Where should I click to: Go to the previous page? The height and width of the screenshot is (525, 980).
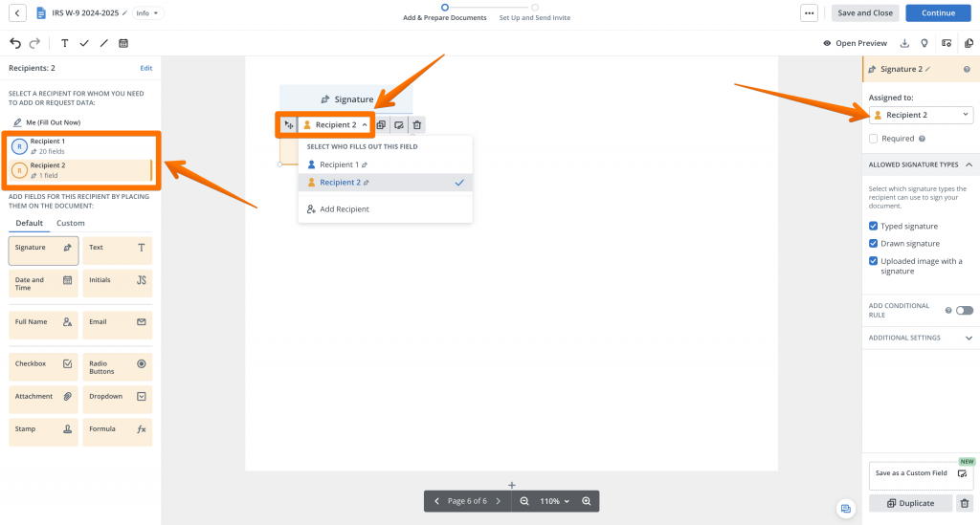pos(436,501)
